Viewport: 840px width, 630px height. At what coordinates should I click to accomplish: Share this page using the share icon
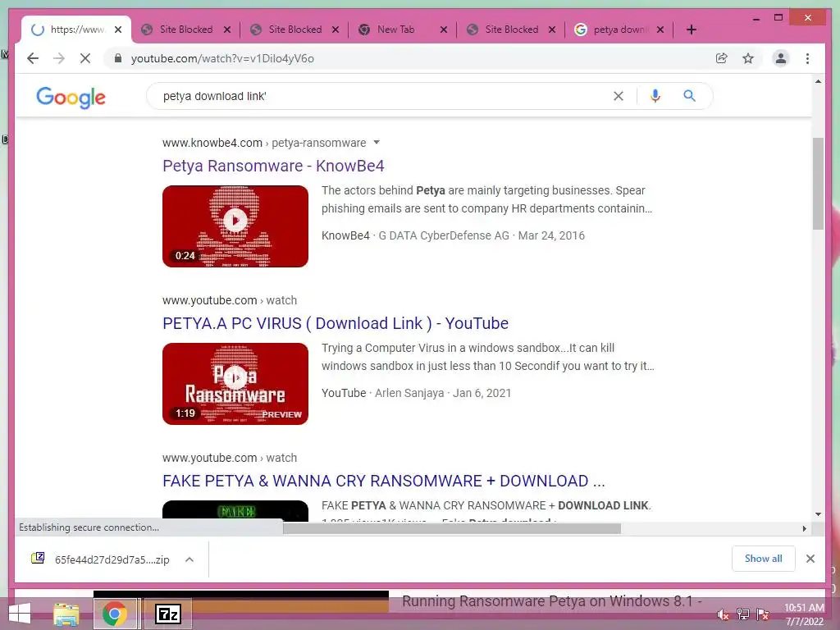(722, 58)
